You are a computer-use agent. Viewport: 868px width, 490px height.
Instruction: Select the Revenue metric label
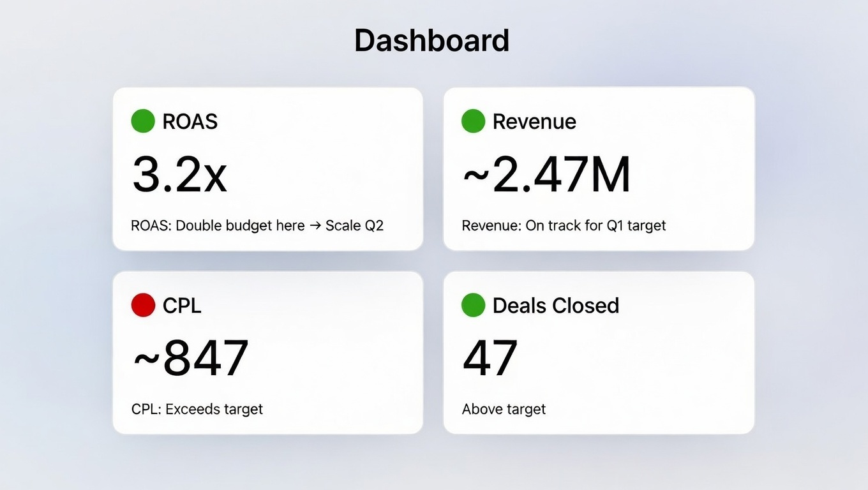[534, 121]
